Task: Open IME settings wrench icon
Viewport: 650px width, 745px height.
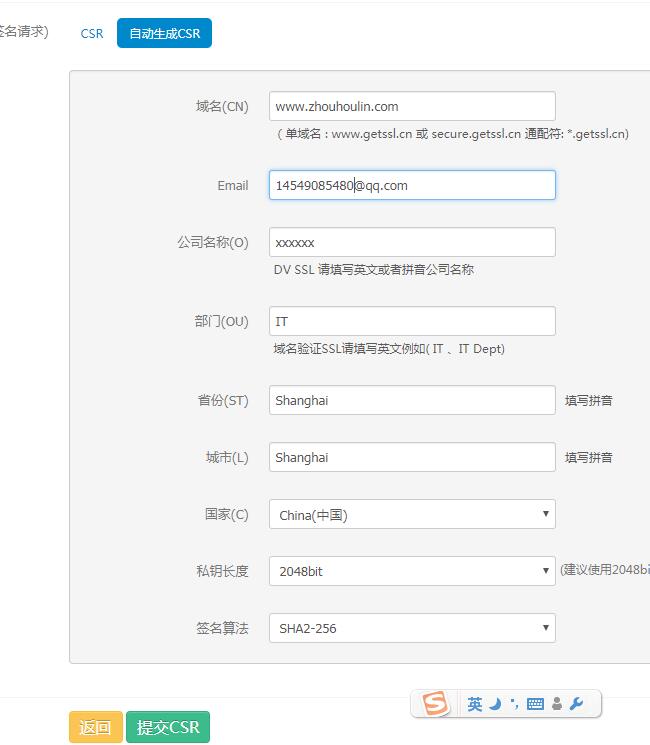Action: click(x=577, y=704)
